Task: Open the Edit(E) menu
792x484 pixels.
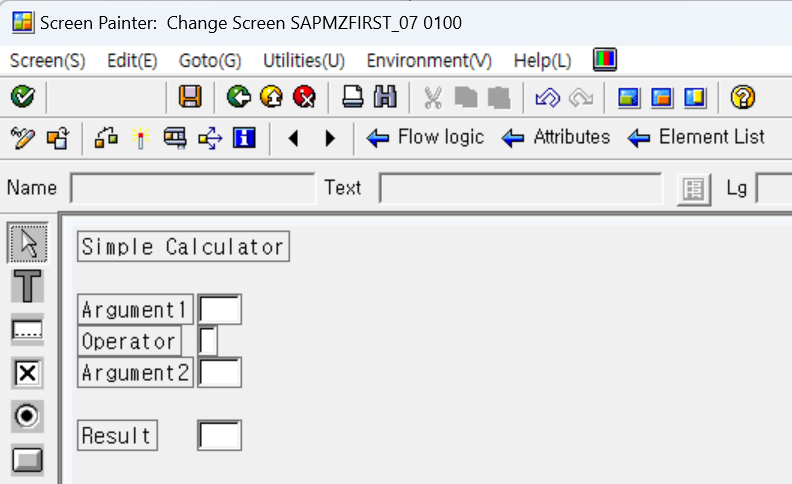Action: click(132, 61)
